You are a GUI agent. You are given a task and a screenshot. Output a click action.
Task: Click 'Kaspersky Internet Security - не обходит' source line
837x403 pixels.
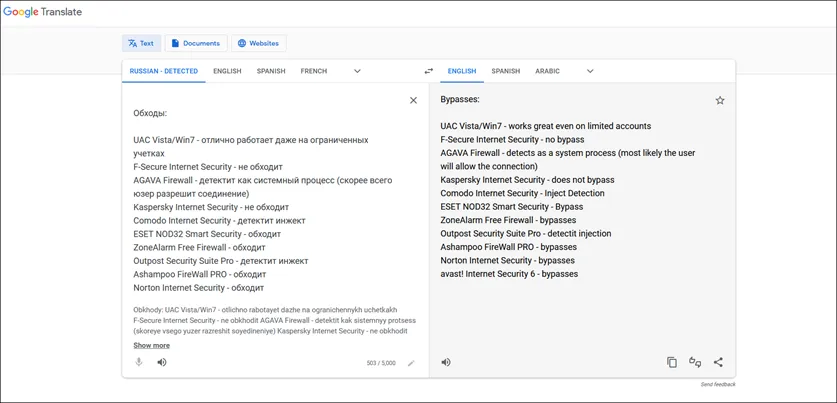pyautogui.click(x=211, y=207)
